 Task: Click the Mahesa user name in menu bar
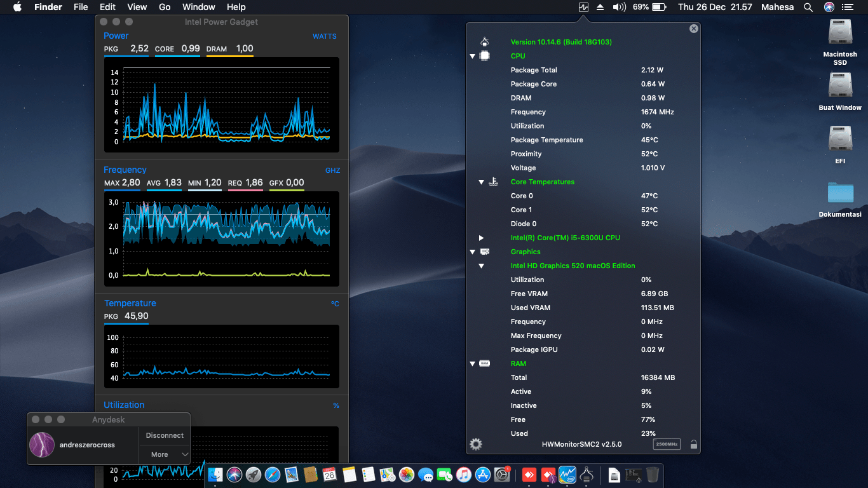pos(778,7)
